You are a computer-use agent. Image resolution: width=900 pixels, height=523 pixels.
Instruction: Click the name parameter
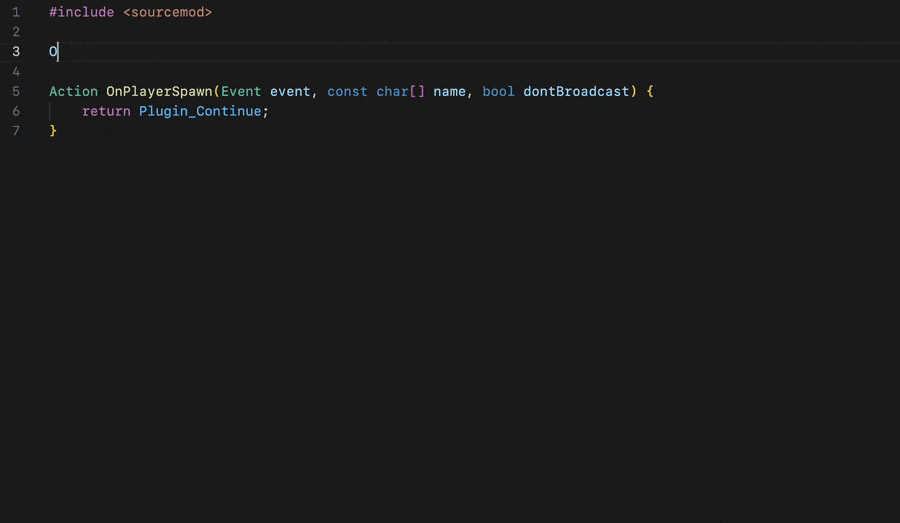(x=449, y=91)
